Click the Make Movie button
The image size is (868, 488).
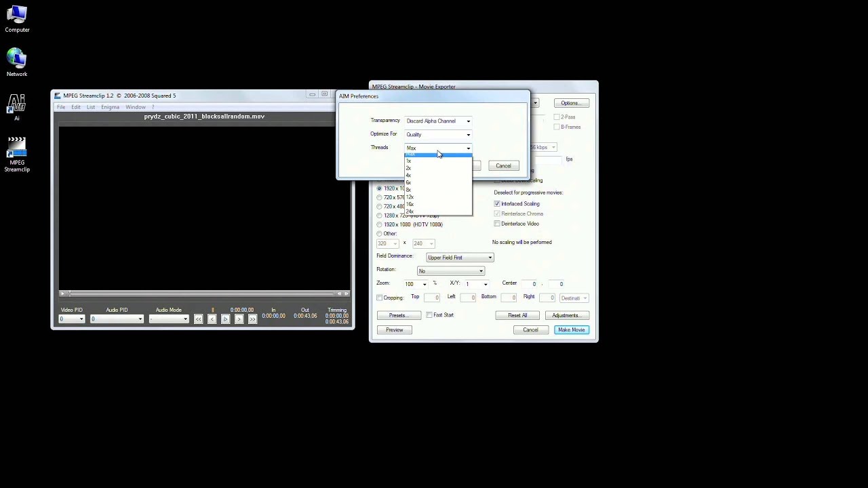tap(572, 330)
